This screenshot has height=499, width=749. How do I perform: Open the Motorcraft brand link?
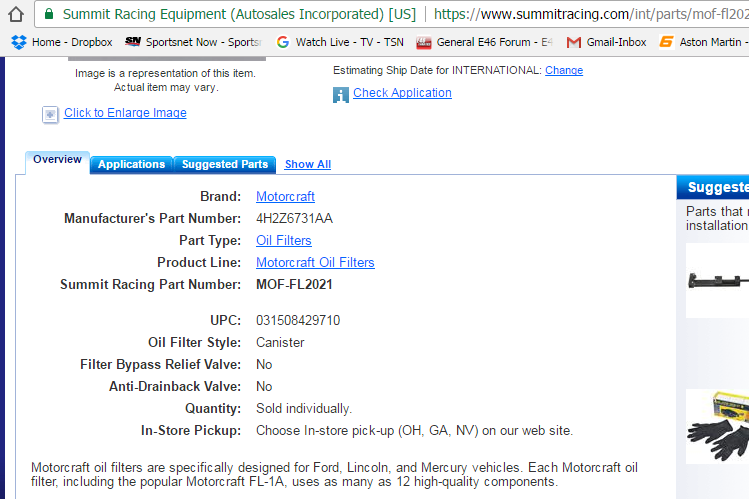[285, 196]
